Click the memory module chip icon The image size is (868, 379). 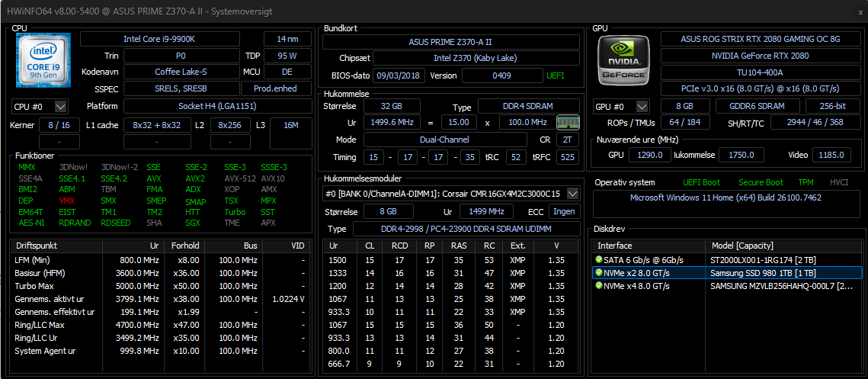point(565,122)
